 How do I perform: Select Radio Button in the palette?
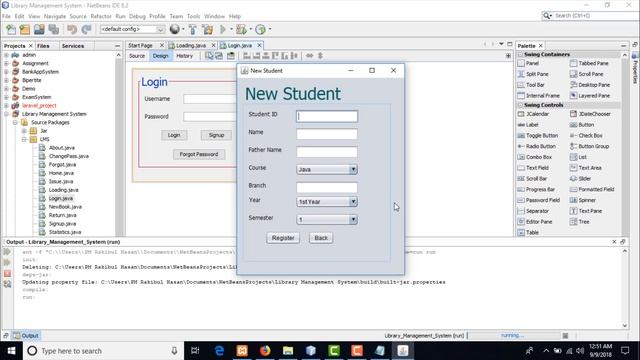coord(537,146)
